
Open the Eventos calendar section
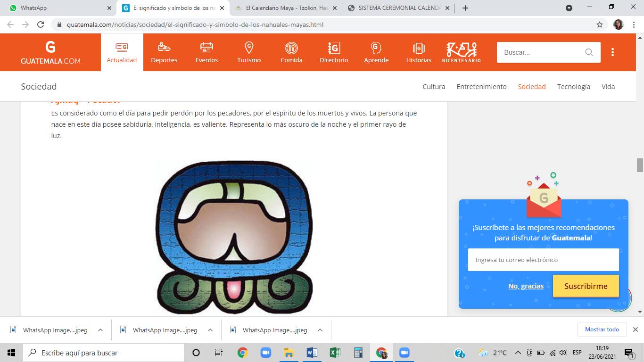click(x=206, y=52)
